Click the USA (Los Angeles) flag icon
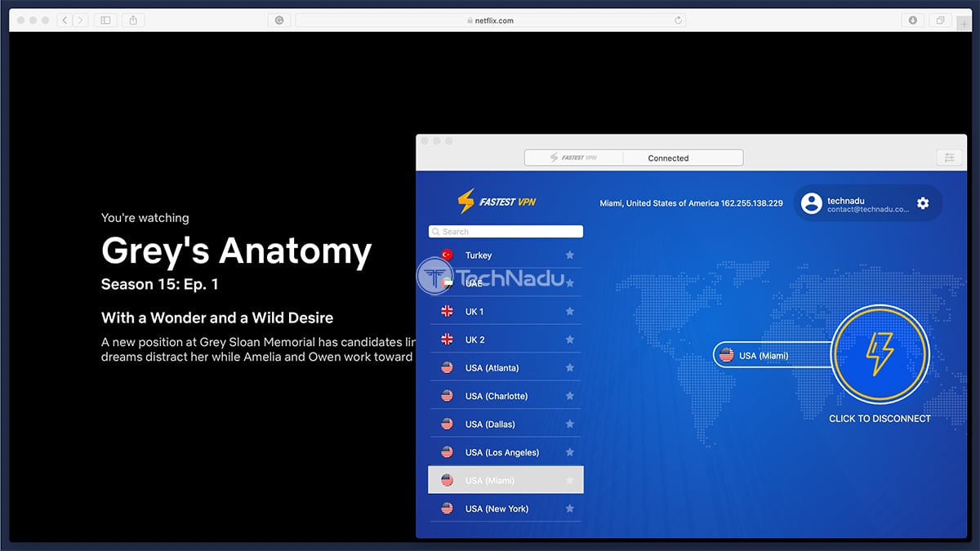 point(447,452)
